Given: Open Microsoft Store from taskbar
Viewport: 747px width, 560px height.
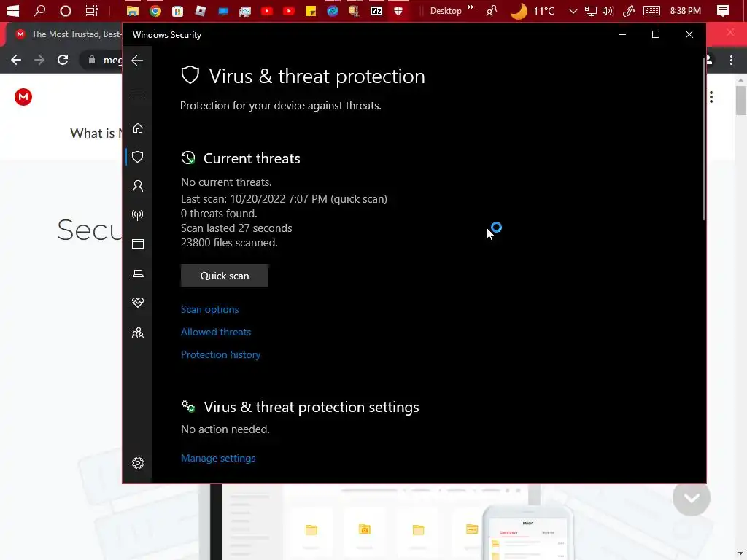Looking at the screenshot, I should coord(178,10).
